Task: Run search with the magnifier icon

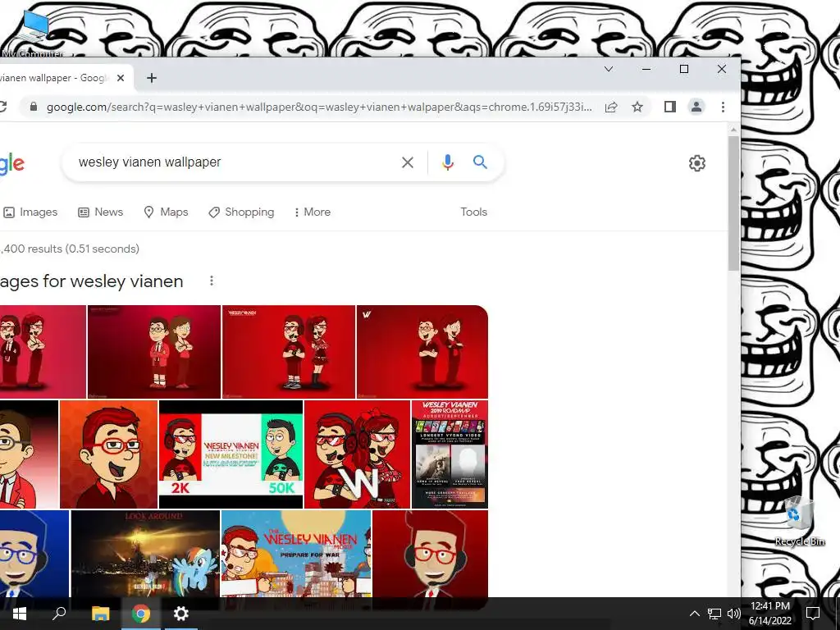Action: (x=480, y=162)
